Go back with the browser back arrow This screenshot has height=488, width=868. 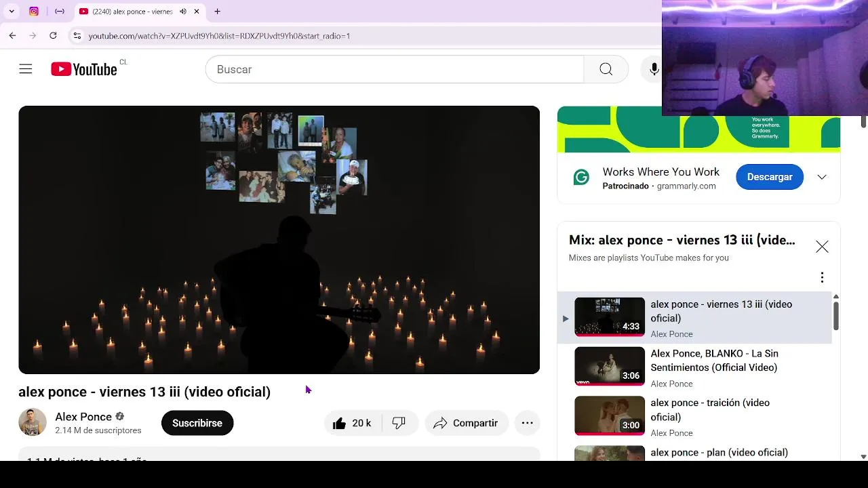coord(12,35)
